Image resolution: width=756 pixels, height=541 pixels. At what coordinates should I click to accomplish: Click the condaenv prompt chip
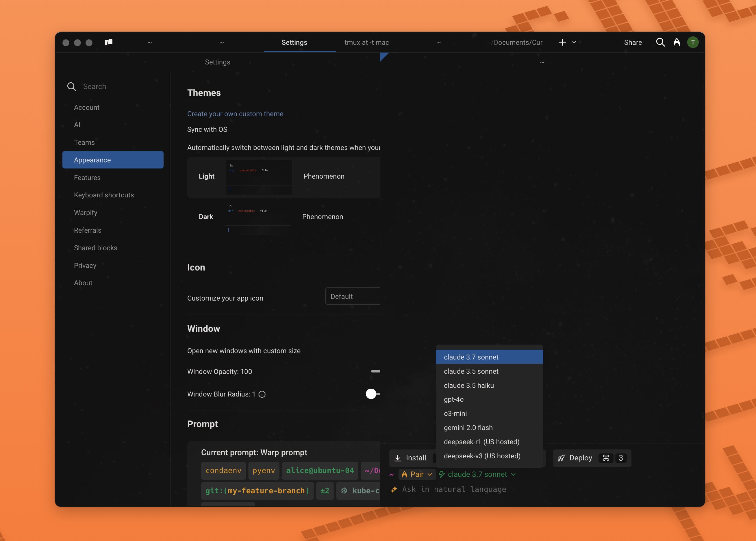[223, 471]
